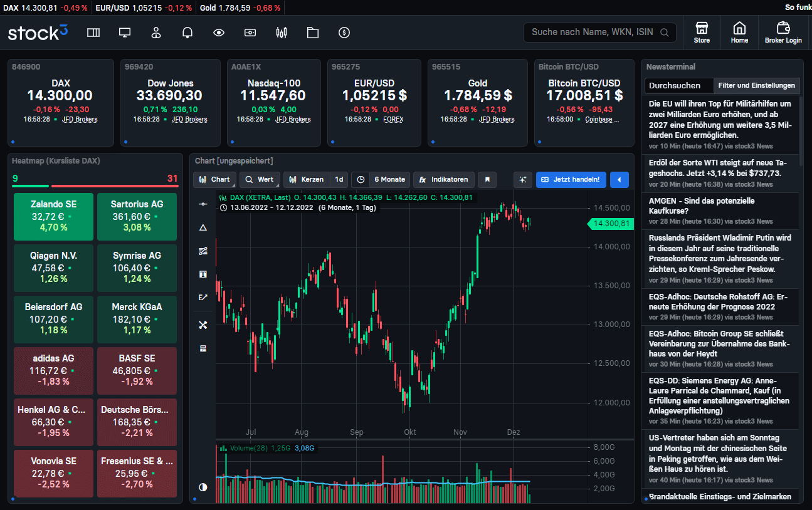Open the Store icon
This screenshot has height=510, width=812.
[702, 33]
